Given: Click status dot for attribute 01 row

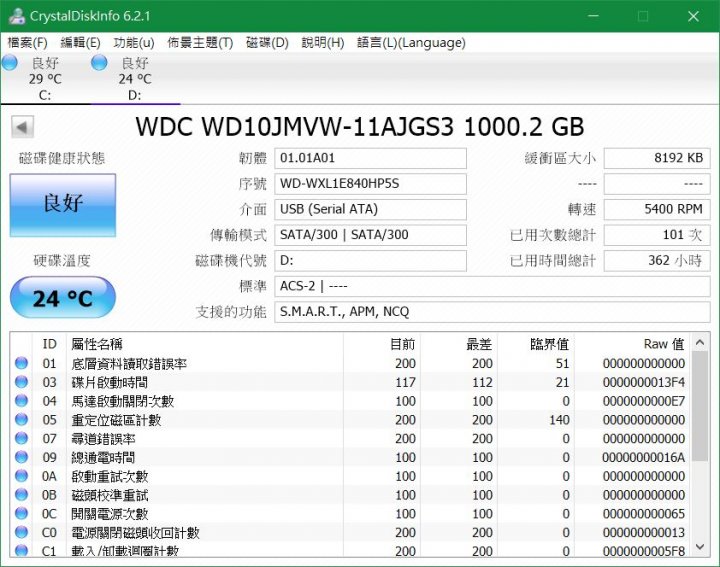Looking at the screenshot, I should [21, 363].
